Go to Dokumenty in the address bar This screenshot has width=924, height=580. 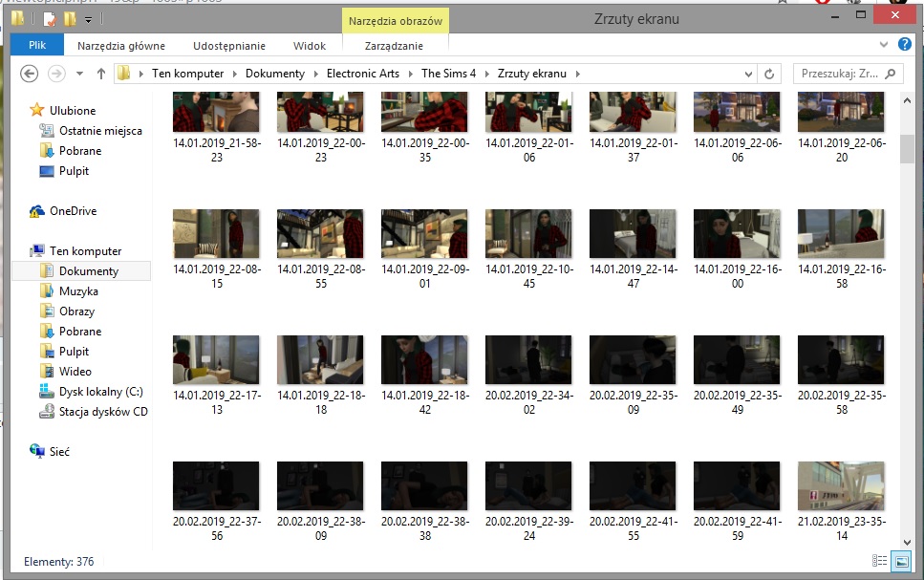[x=275, y=74]
